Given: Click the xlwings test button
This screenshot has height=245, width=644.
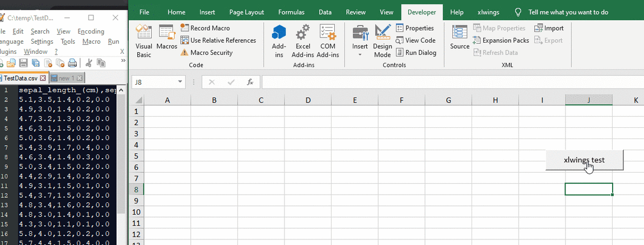Looking at the screenshot, I should pyautogui.click(x=585, y=160).
